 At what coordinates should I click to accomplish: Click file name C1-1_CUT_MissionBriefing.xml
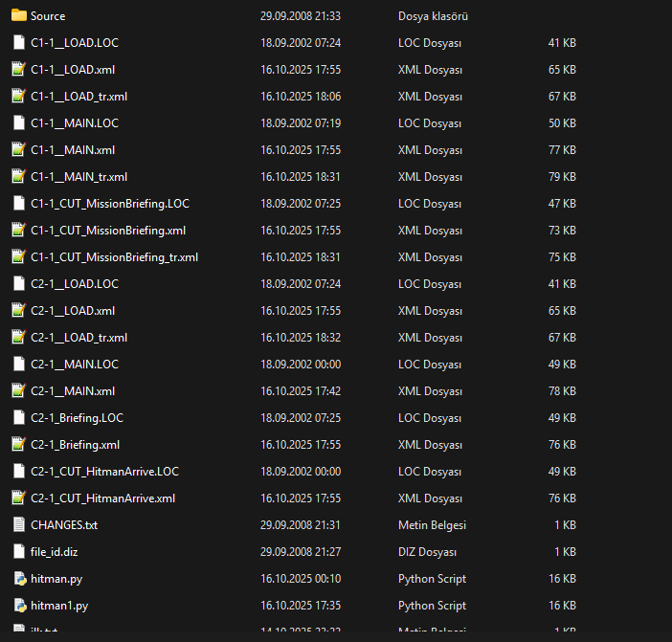pos(108,231)
